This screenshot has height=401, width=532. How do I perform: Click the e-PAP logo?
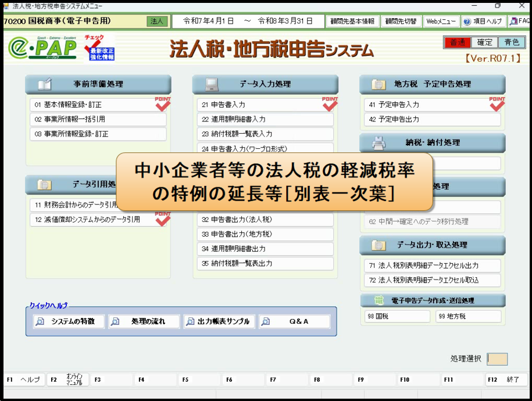pyautogui.click(x=43, y=48)
